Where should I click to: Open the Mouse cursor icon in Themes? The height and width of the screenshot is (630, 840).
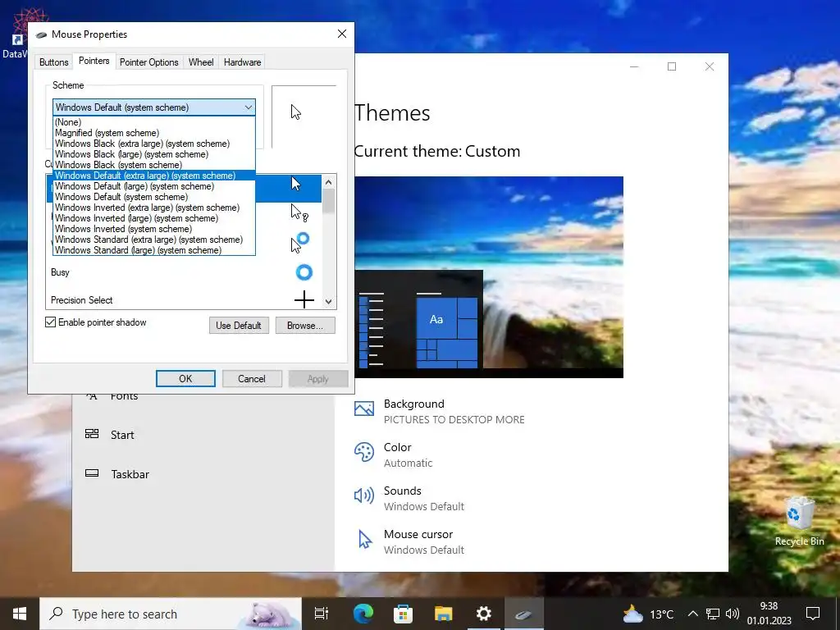[365, 539]
